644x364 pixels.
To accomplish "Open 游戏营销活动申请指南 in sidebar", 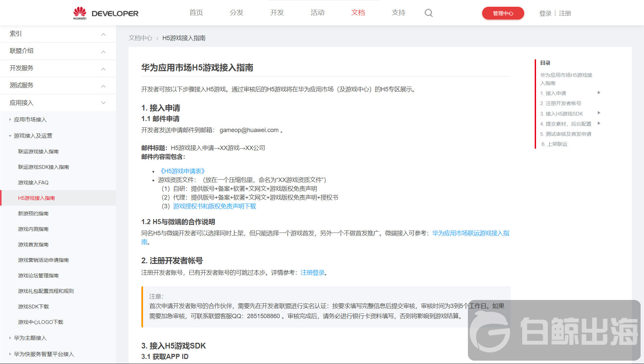I will pos(44,260).
